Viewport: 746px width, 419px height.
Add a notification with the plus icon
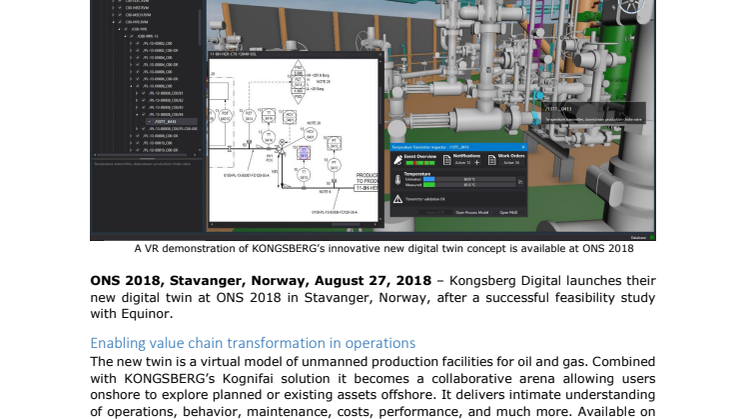[x=477, y=163]
